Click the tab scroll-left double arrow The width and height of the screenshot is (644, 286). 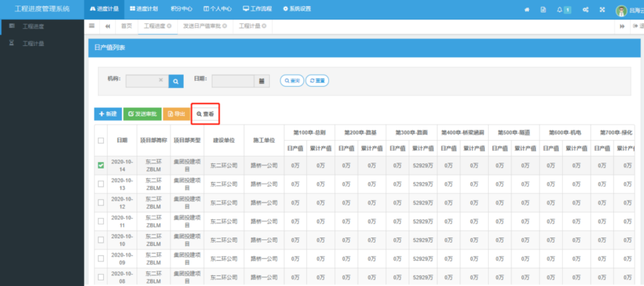(108, 26)
